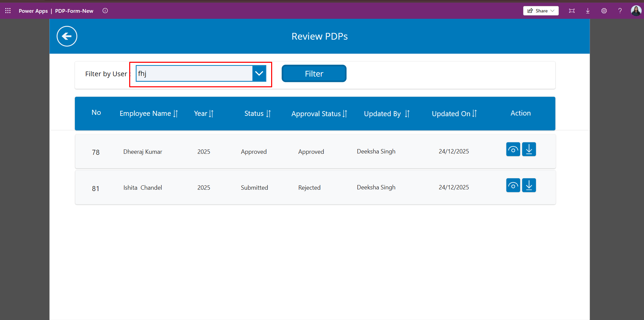View the PDP for Ishita Chandel

click(513, 185)
